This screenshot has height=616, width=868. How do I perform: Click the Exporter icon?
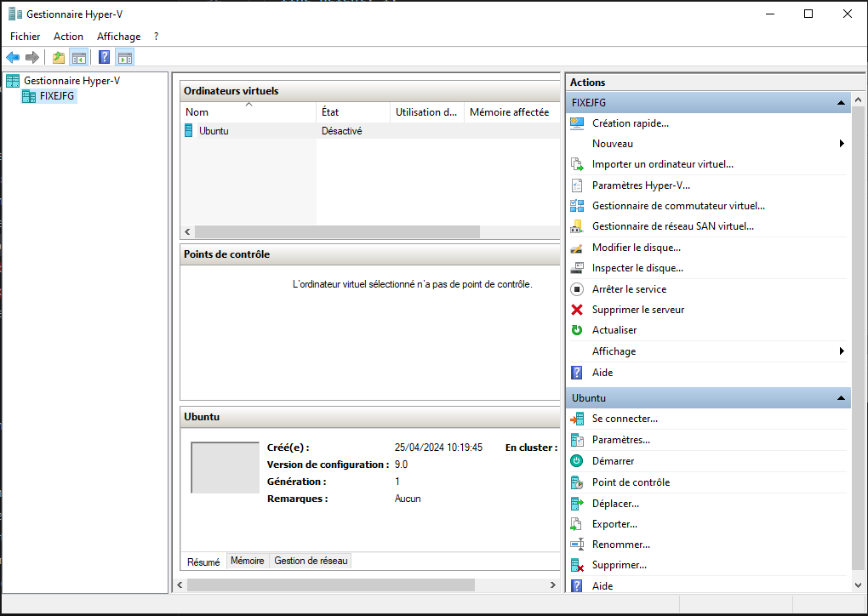(577, 524)
